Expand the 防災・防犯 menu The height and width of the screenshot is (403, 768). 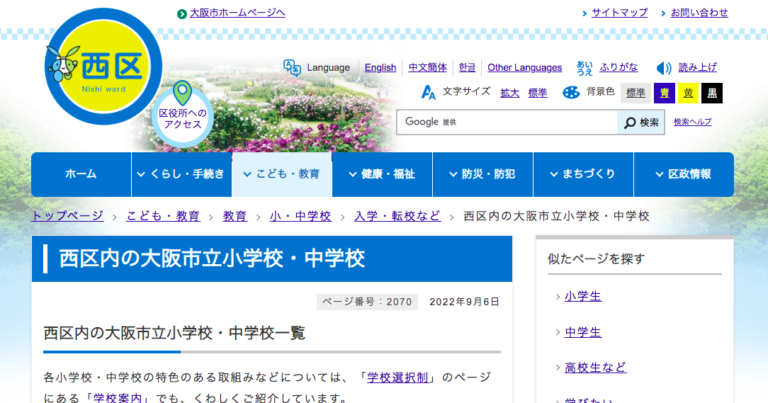tap(483, 174)
